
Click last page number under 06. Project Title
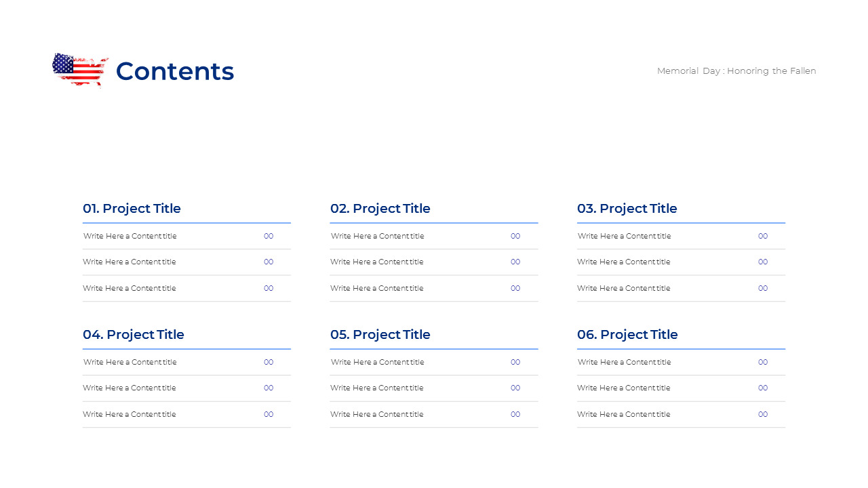[763, 414]
